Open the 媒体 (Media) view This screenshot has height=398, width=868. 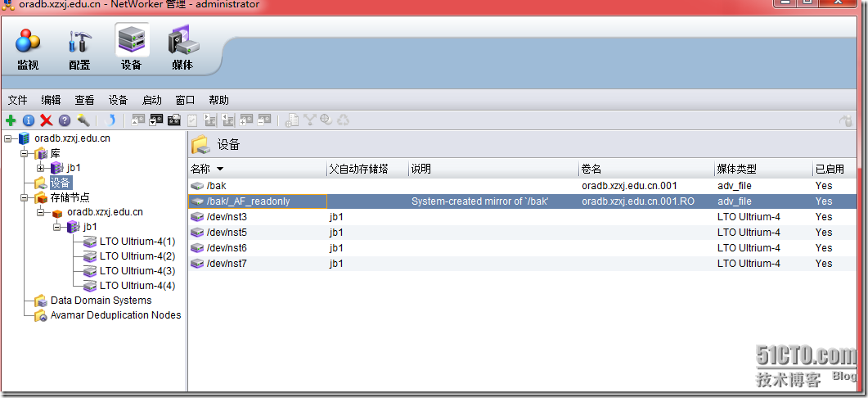pyautogui.click(x=182, y=49)
